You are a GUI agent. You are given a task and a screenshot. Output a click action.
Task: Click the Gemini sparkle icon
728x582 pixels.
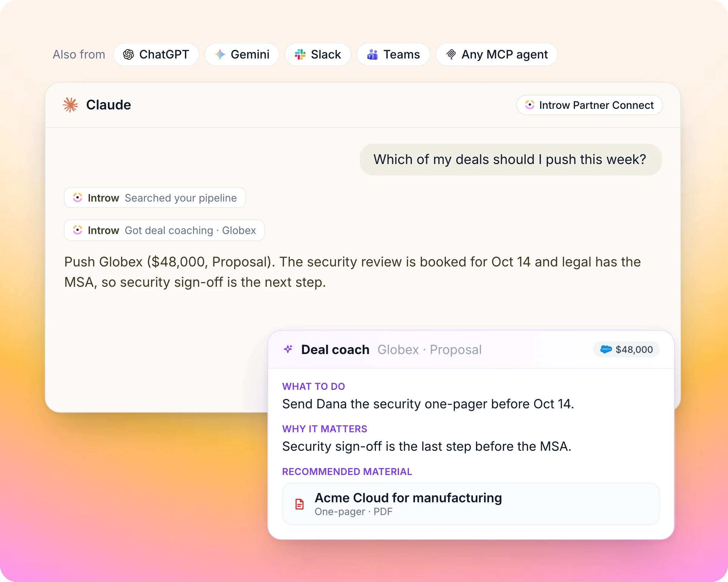pos(220,54)
